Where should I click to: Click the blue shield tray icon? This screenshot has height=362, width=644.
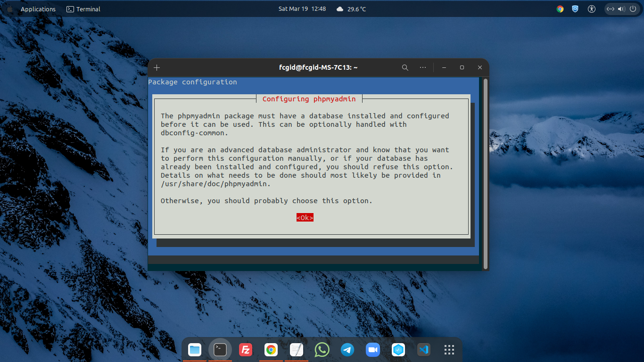coord(575,9)
